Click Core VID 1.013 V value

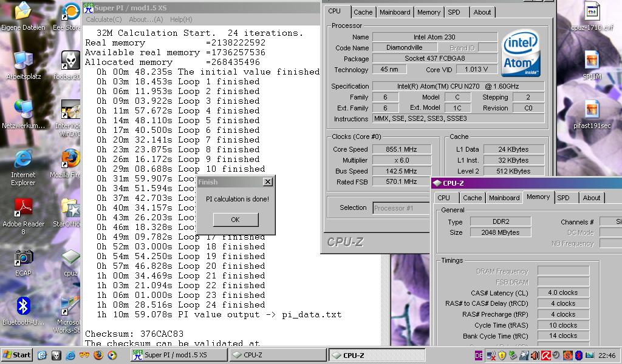tap(476, 69)
